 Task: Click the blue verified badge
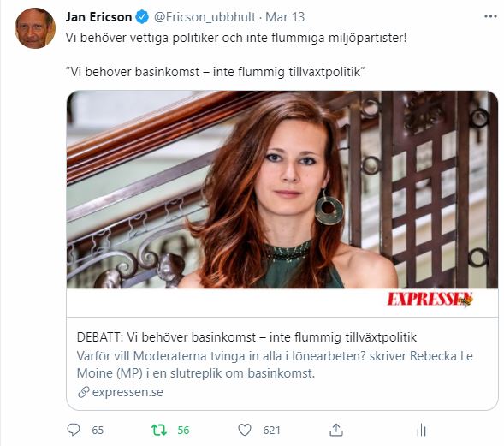(142, 17)
